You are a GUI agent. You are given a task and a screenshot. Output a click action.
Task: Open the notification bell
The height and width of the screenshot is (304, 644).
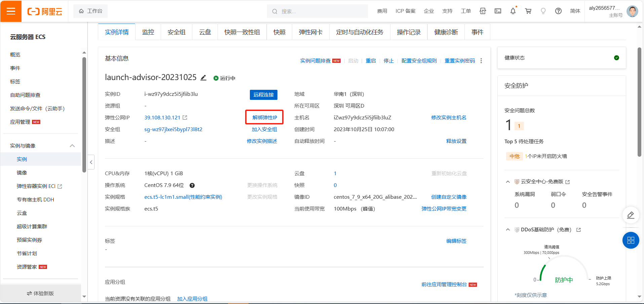(x=513, y=11)
